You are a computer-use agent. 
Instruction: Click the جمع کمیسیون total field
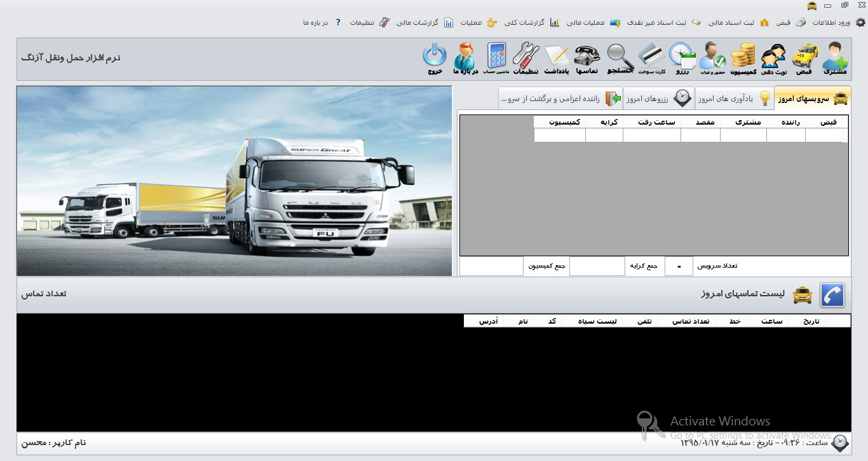[x=491, y=266]
